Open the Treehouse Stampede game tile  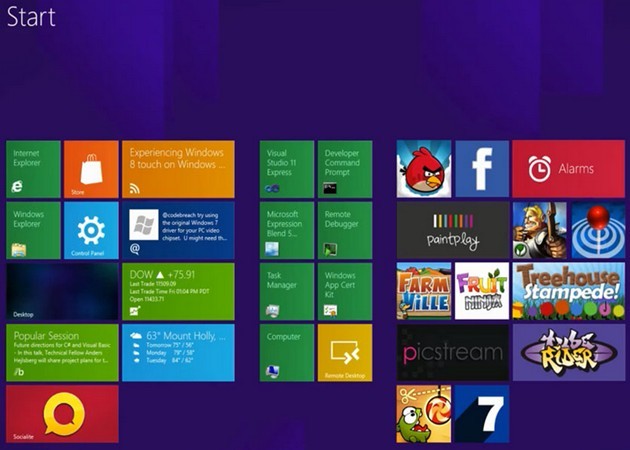point(569,291)
